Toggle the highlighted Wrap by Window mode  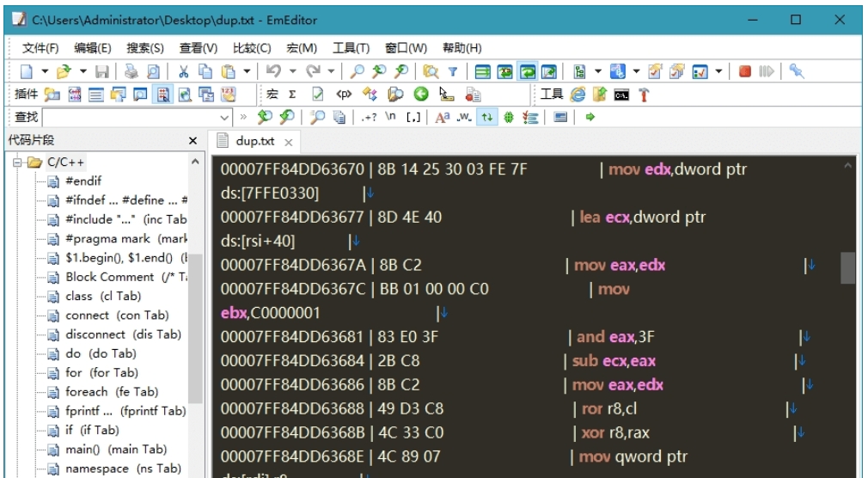tap(527, 71)
